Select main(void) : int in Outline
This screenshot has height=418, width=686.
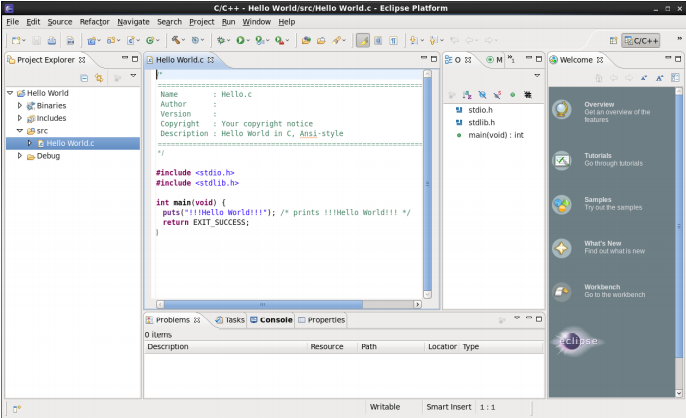pyautogui.click(x=496, y=135)
